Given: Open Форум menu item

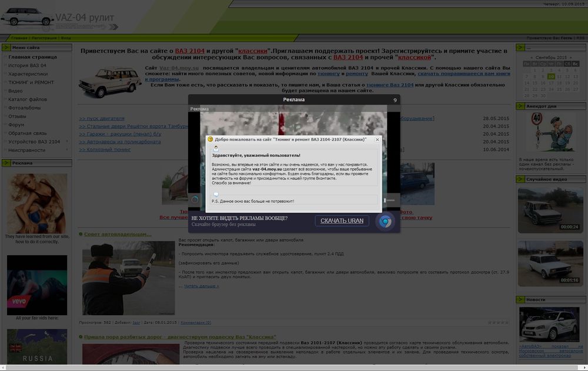Looking at the screenshot, I should click(x=16, y=125).
